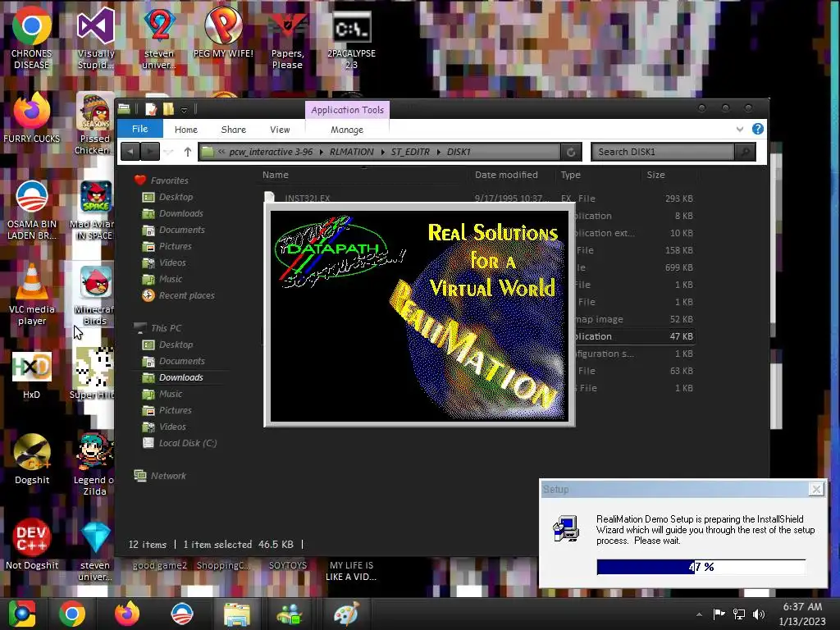
Task: Switch to the Share ribbon tab
Action: coord(234,130)
